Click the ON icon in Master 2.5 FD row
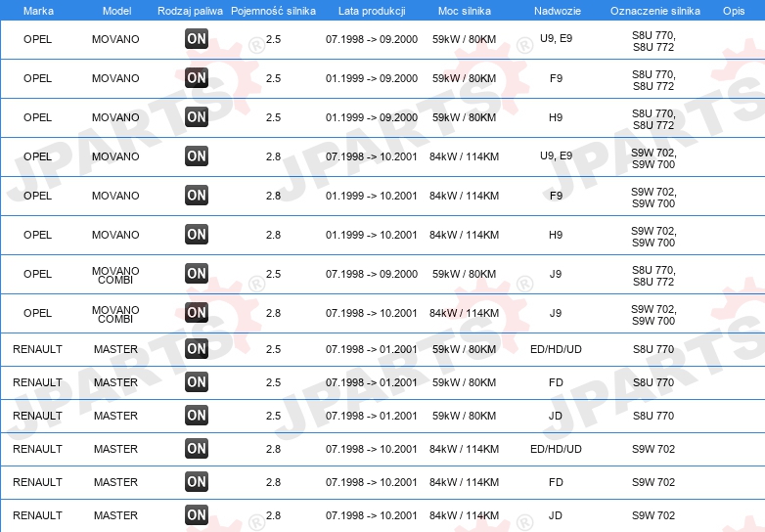 coord(197,381)
